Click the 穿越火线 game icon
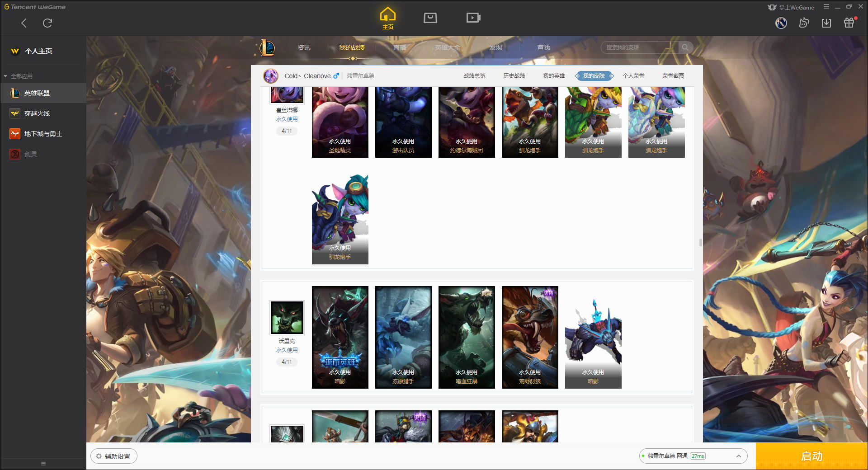This screenshot has height=470, width=868. [x=15, y=113]
